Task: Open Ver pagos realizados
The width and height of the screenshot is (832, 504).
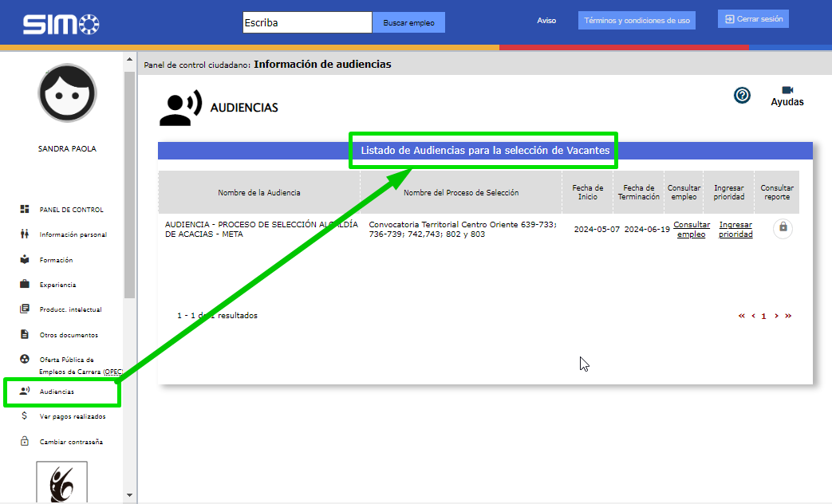Action: coord(72,416)
